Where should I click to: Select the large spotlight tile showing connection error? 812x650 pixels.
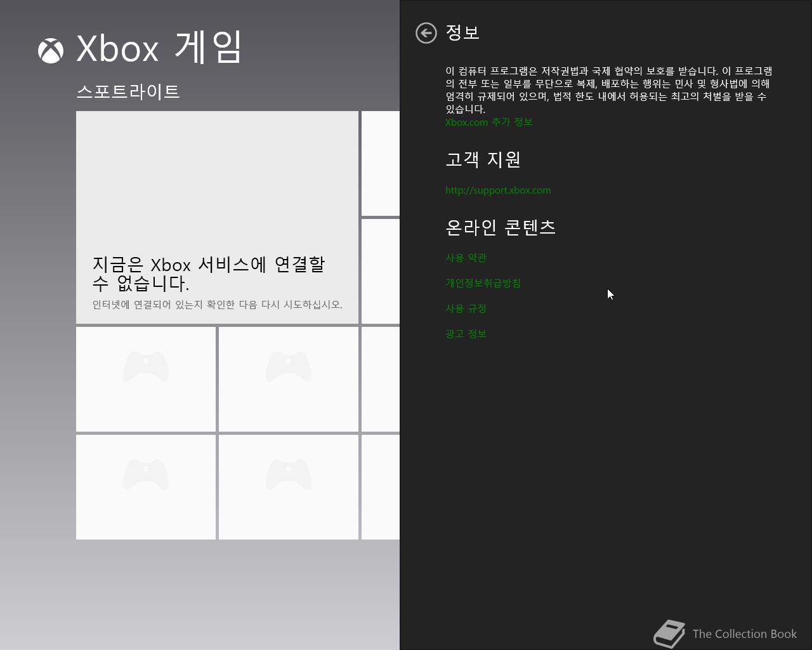click(x=217, y=217)
